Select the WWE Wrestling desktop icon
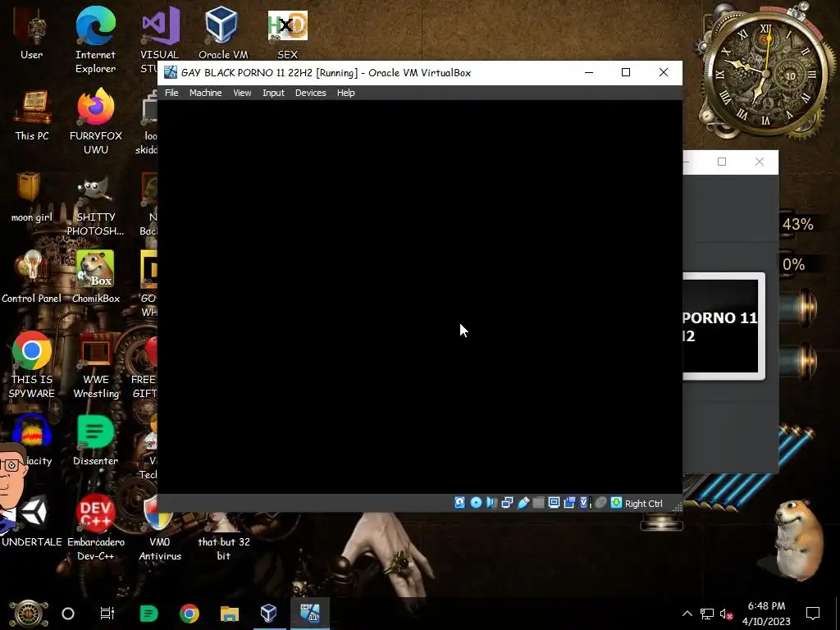This screenshot has width=840, height=630. pos(95,365)
